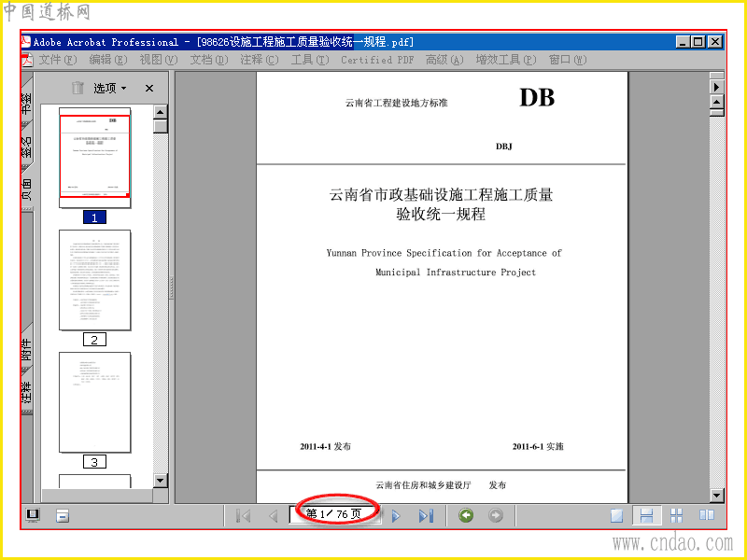
Task: Delete page using trash icon in panel
Action: 78,88
